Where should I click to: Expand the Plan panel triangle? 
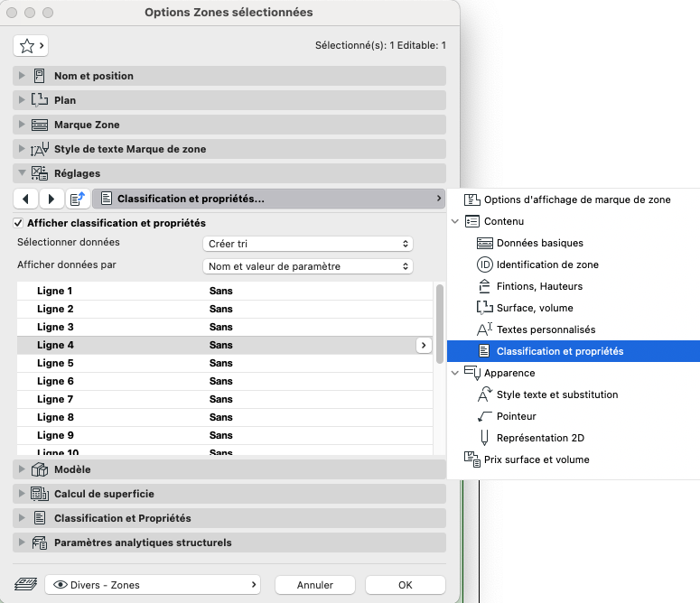[x=22, y=100]
